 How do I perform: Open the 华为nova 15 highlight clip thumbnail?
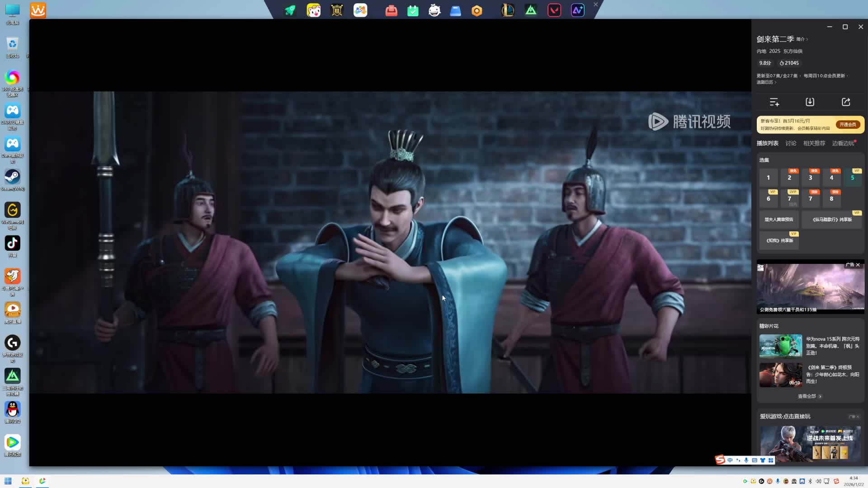780,346
